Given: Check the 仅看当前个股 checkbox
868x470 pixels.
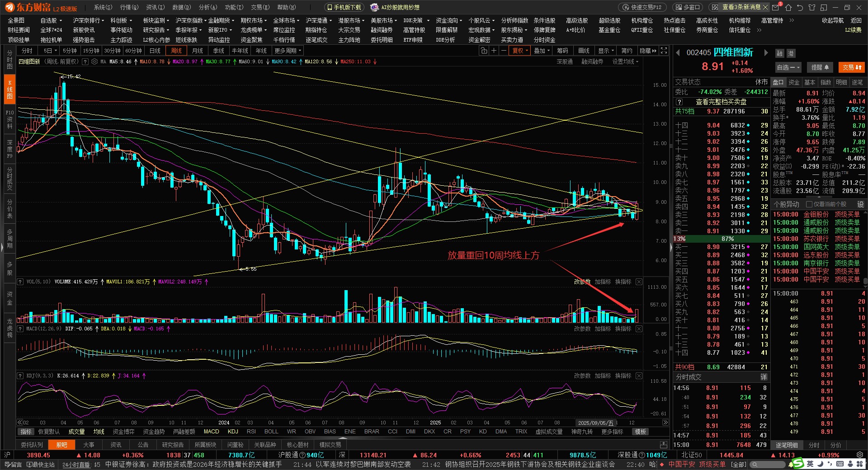Looking at the screenshot, I should tap(809, 204).
